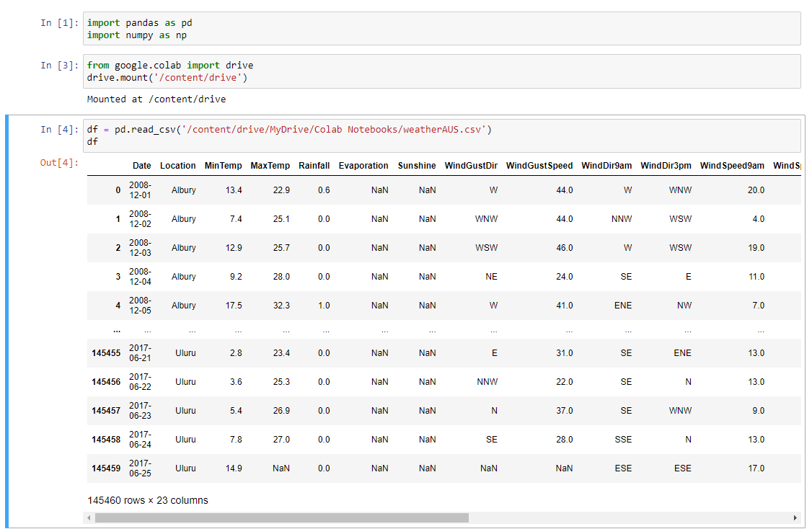This screenshot has width=812, height=529.
Task: Click row index 145458
Action: (106, 440)
